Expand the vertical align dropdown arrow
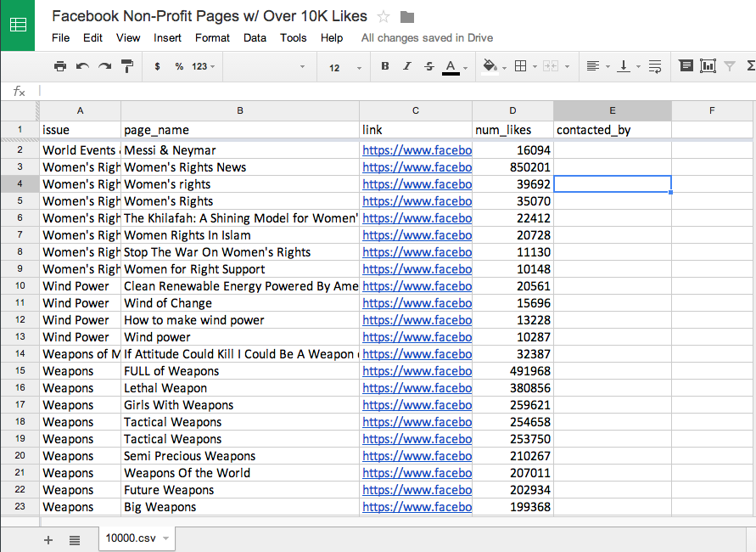The width and height of the screenshot is (756, 552). (x=638, y=66)
